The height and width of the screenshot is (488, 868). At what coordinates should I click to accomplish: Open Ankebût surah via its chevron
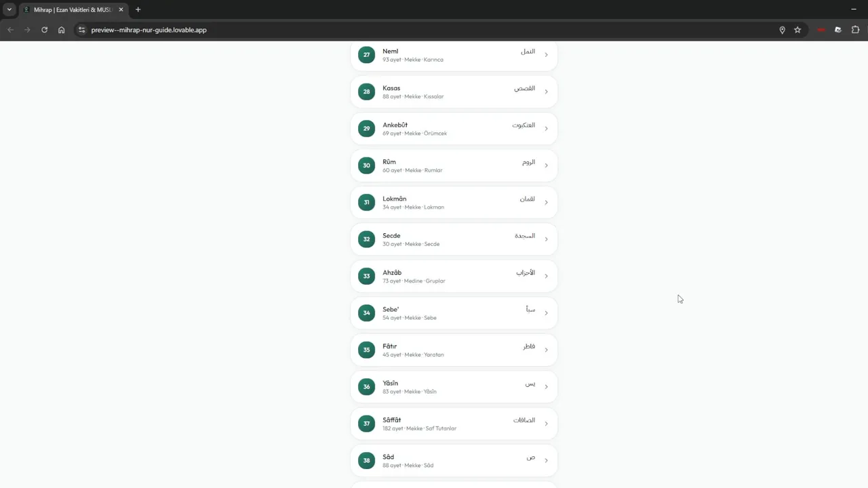546,129
